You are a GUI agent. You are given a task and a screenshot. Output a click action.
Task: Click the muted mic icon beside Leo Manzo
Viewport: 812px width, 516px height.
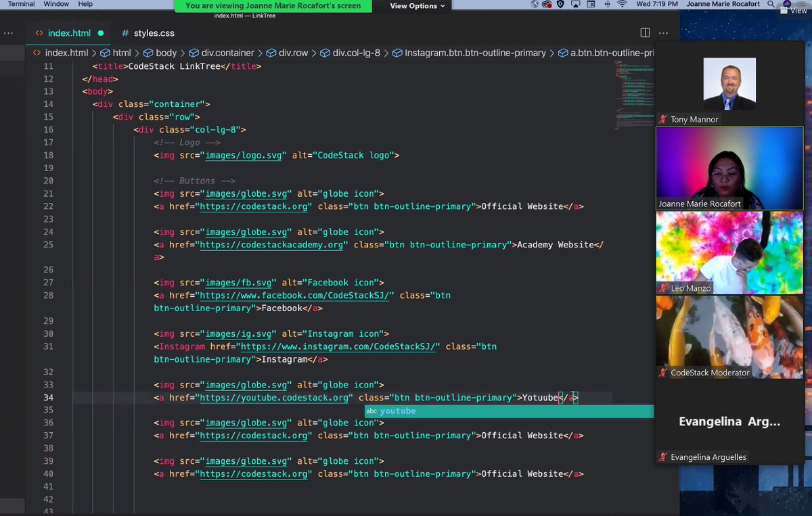point(663,288)
